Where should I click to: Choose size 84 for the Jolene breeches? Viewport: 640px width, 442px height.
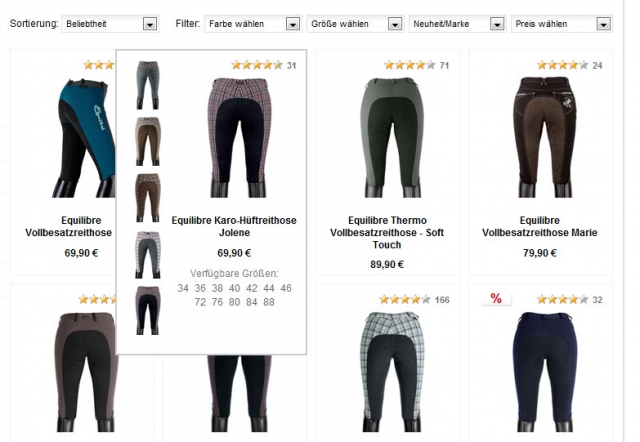click(x=251, y=302)
